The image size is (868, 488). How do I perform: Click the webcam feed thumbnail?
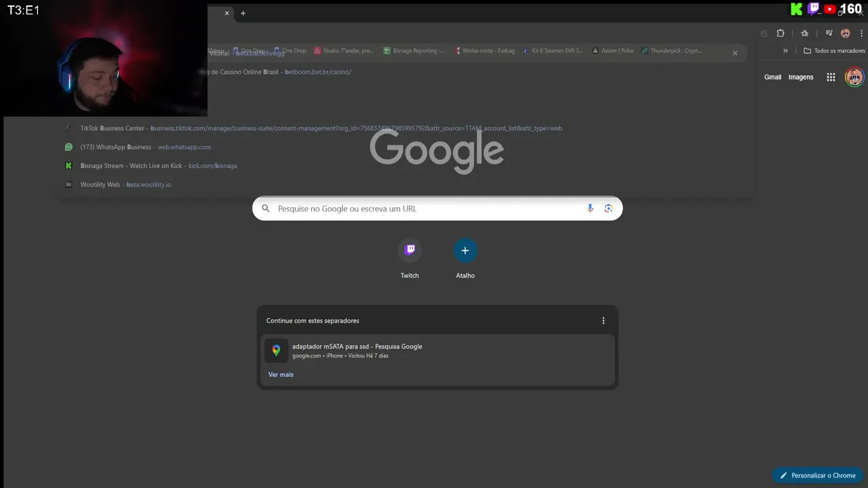point(104,58)
